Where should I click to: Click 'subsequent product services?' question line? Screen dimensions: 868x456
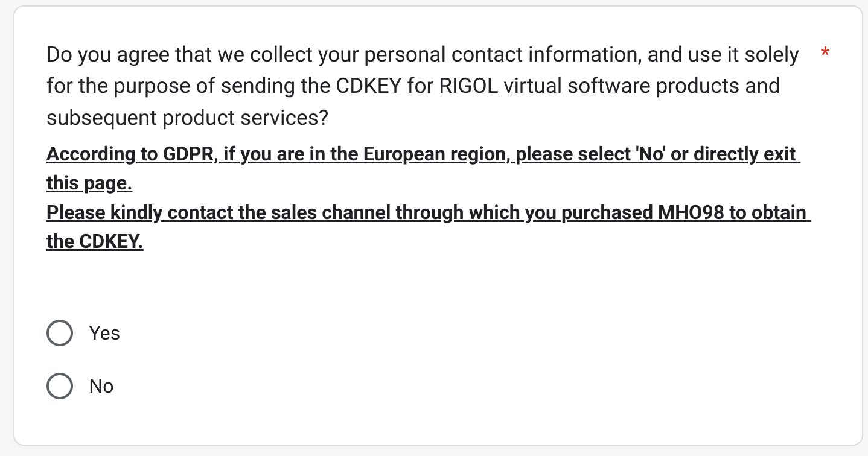(187, 118)
